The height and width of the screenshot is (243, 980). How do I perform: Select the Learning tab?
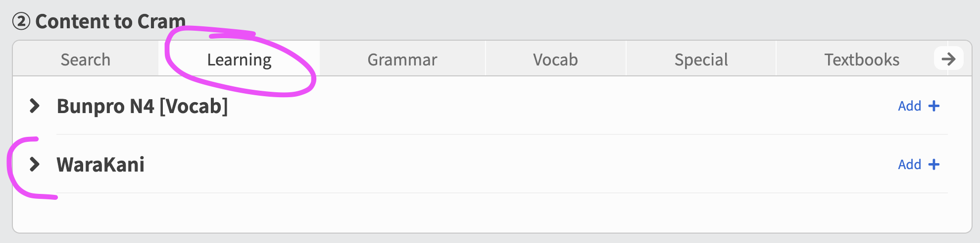[x=239, y=60]
